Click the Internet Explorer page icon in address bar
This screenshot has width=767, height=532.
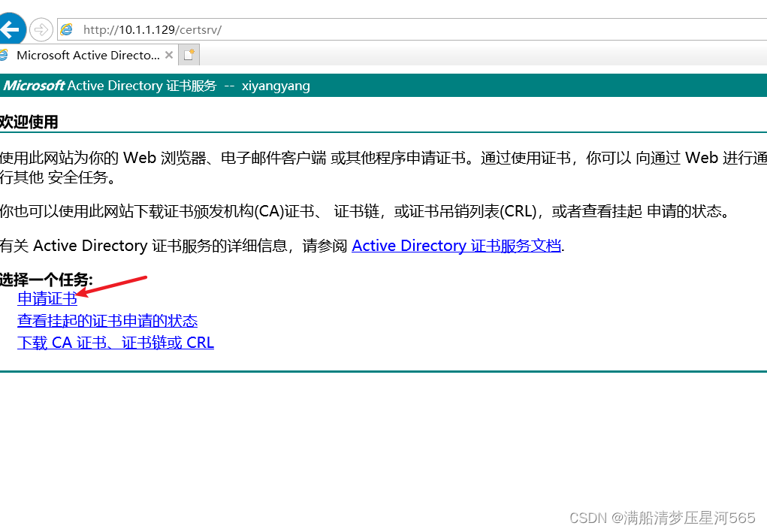click(67, 30)
